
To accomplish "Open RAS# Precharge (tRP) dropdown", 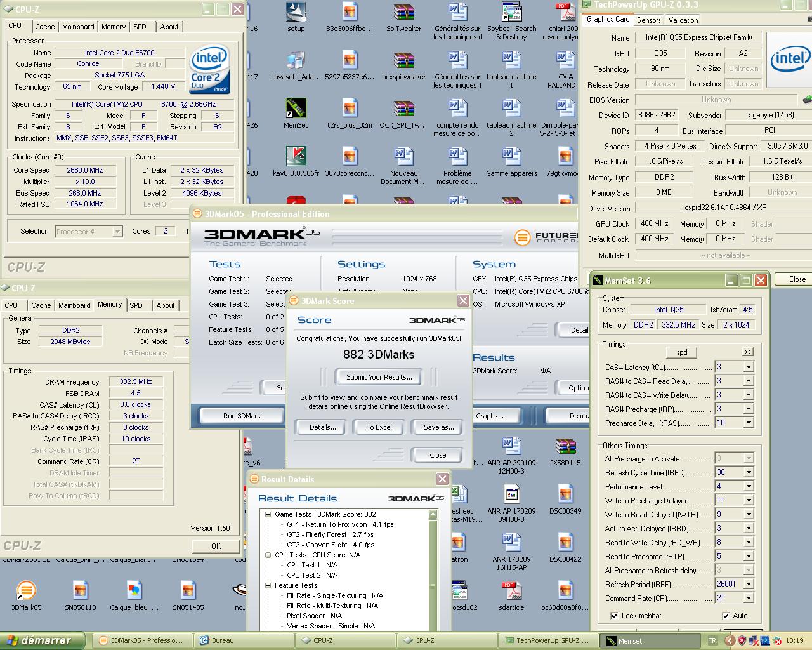I will click(x=749, y=409).
